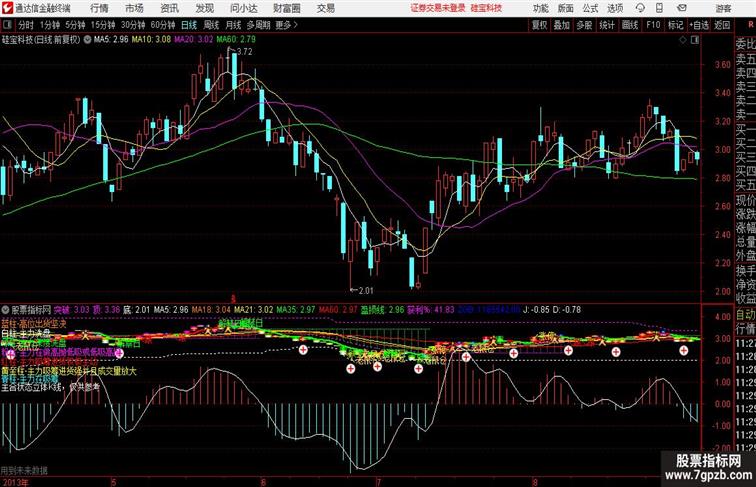This screenshot has width=756, height=487.
Task: Click the 画线 toolbar button
Action: [630, 25]
